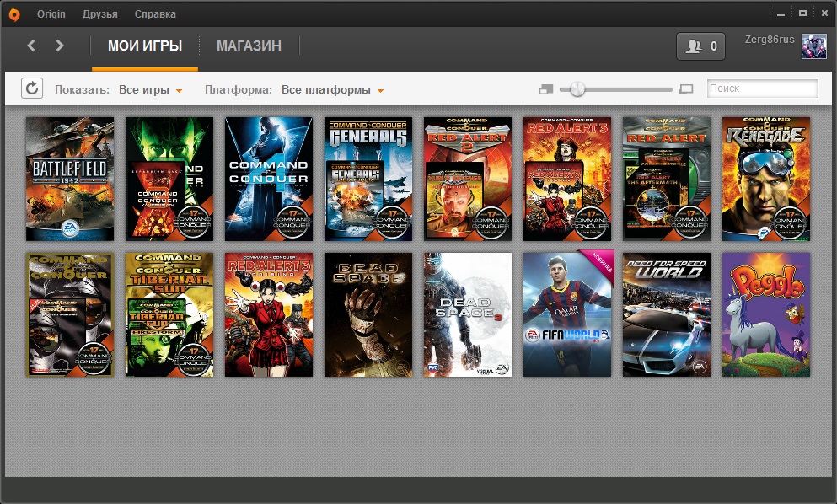This screenshot has height=504, width=837.
Task: Focus the Поиск search field
Action: 762,88
